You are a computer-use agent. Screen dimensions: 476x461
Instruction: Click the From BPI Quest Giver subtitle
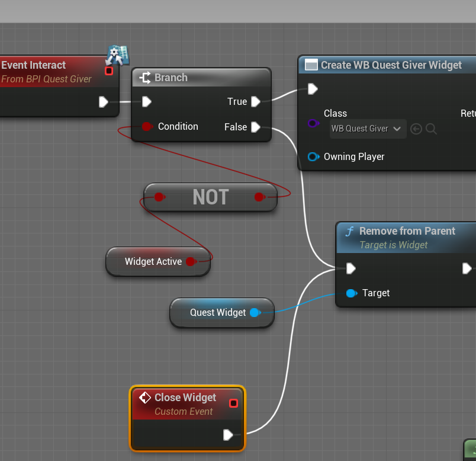46,79
